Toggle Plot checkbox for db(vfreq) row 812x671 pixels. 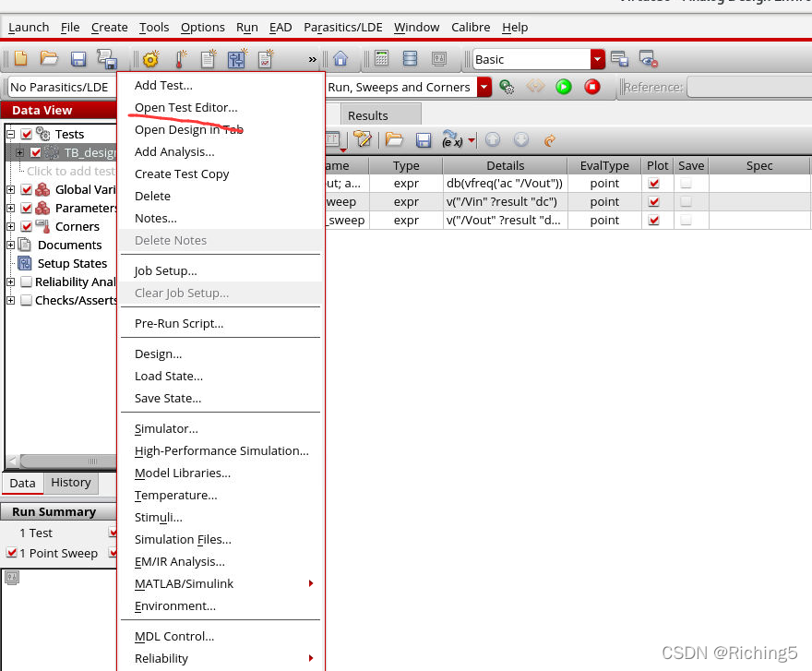point(654,183)
